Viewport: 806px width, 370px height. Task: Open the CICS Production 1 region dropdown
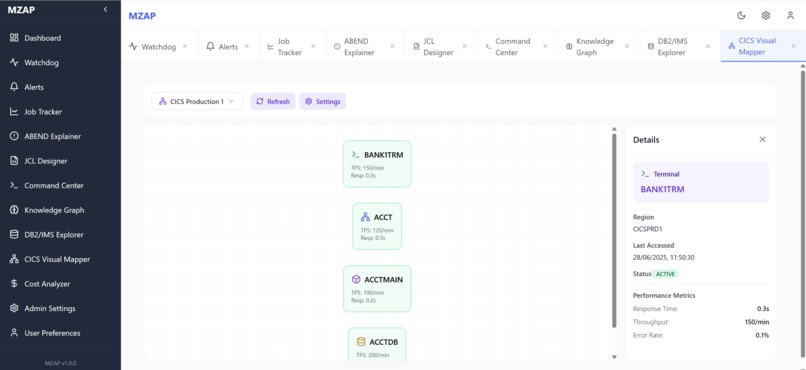(x=197, y=101)
